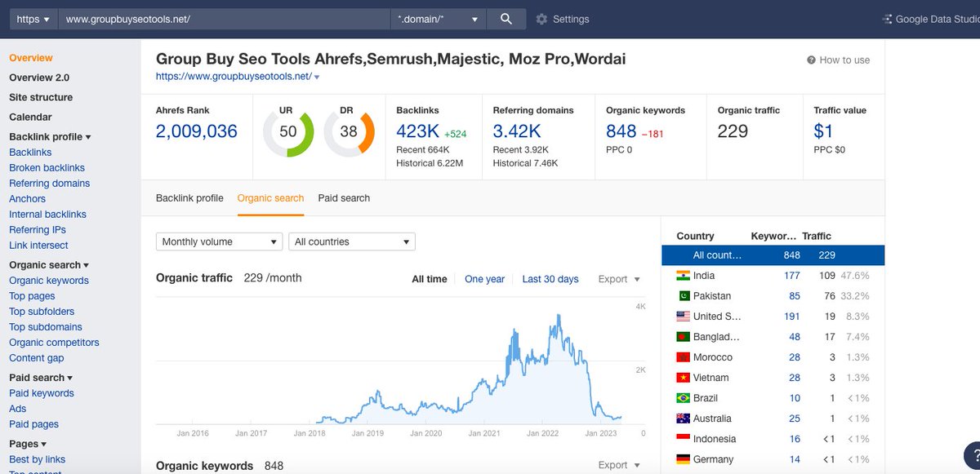The height and width of the screenshot is (474, 980).
Task: Select the One year range
Action: tap(484, 279)
